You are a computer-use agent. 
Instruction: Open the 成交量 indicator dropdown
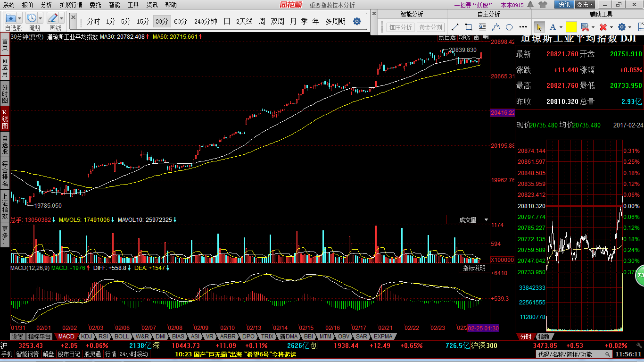click(x=487, y=220)
